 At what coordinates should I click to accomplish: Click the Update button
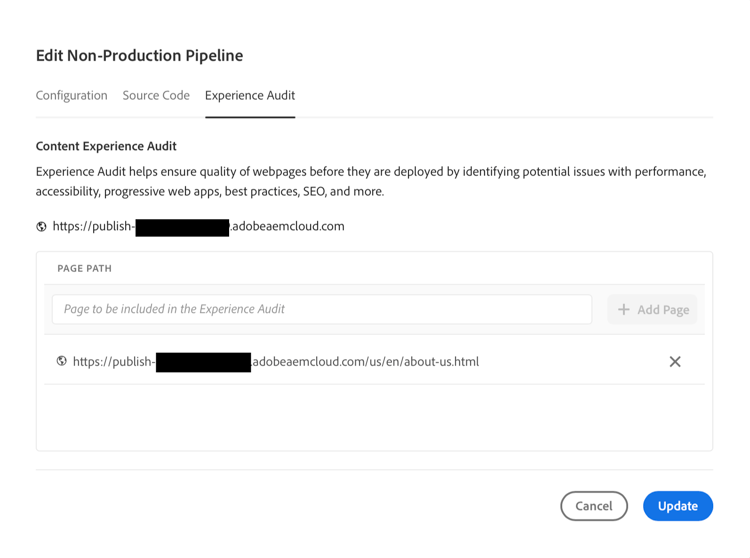click(677, 506)
